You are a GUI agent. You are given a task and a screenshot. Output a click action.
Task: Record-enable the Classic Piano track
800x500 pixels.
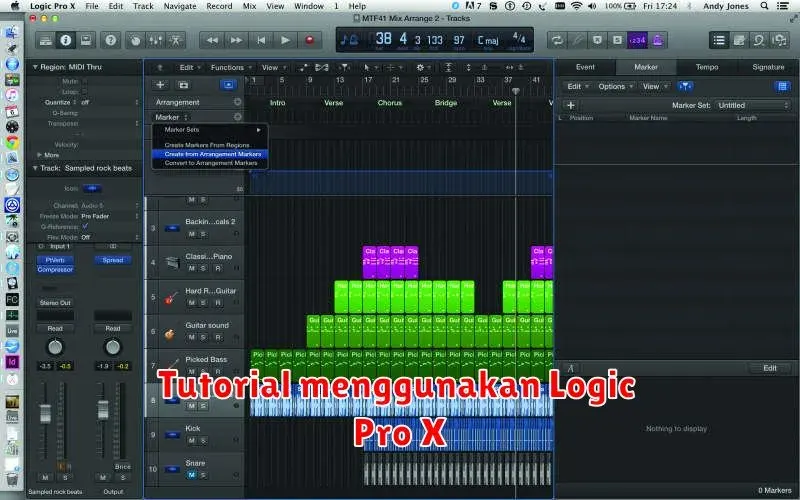pyautogui.click(x=218, y=268)
